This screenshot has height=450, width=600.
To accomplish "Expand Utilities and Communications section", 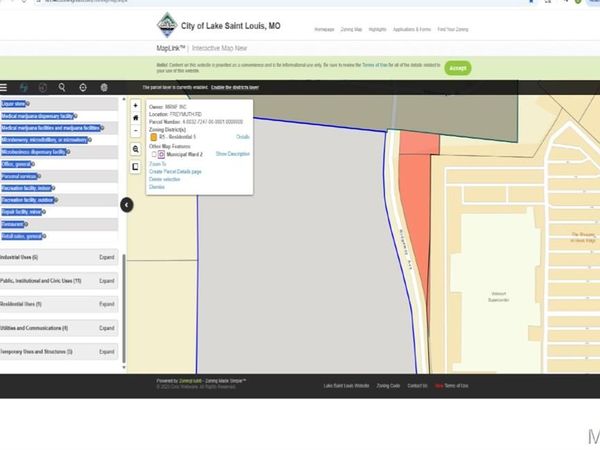I will point(106,328).
